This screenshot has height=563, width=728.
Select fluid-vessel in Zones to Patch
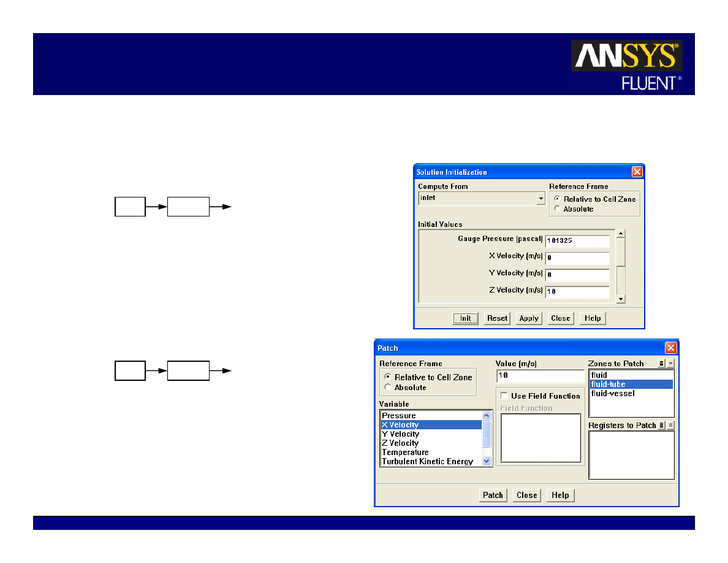click(613, 394)
